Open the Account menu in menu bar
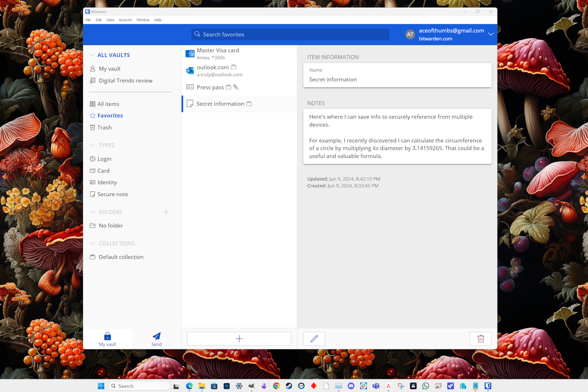The image size is (588, 392). tap(125, 19)
